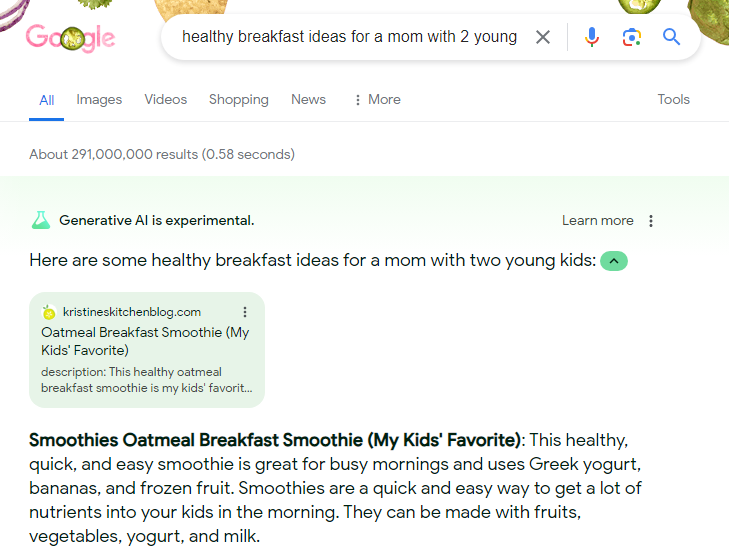Open Google Lens image search
The height and width of the screenshot is (551, 729).
tap(631, 37)
